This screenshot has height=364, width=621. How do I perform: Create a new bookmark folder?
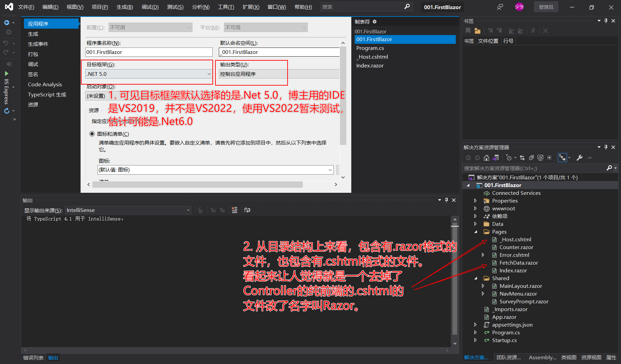[x=477, y=31]
